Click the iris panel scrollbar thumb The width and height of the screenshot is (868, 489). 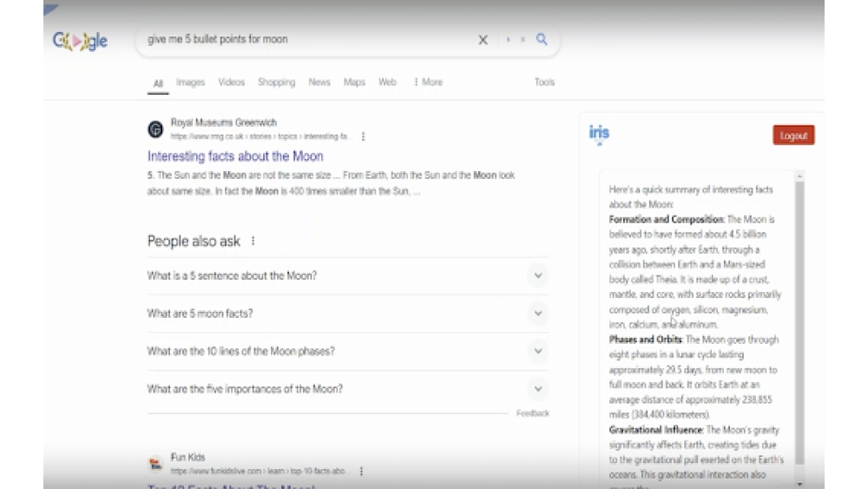point(799,322)
